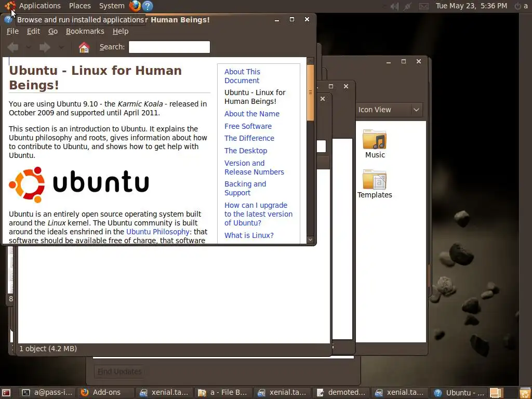Open the blue Help launcher in top panel
The image size is (532, 399).
(147, 6)
